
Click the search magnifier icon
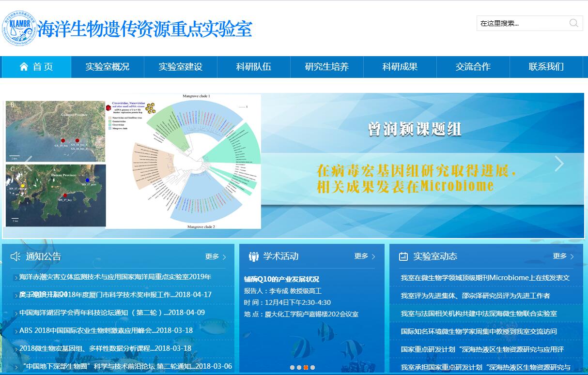coord(573,23)
